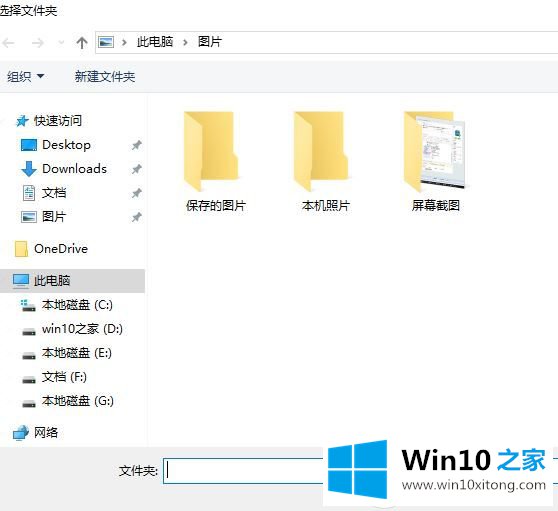Select 快速访问 in the sidebar

[58, 121]
